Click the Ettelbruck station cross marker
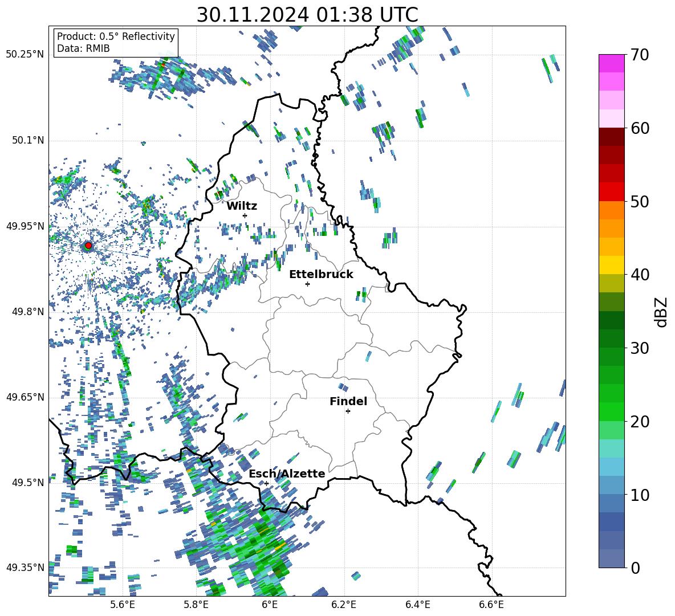This screenshot has width=675, height=616. tap(307, 284)
